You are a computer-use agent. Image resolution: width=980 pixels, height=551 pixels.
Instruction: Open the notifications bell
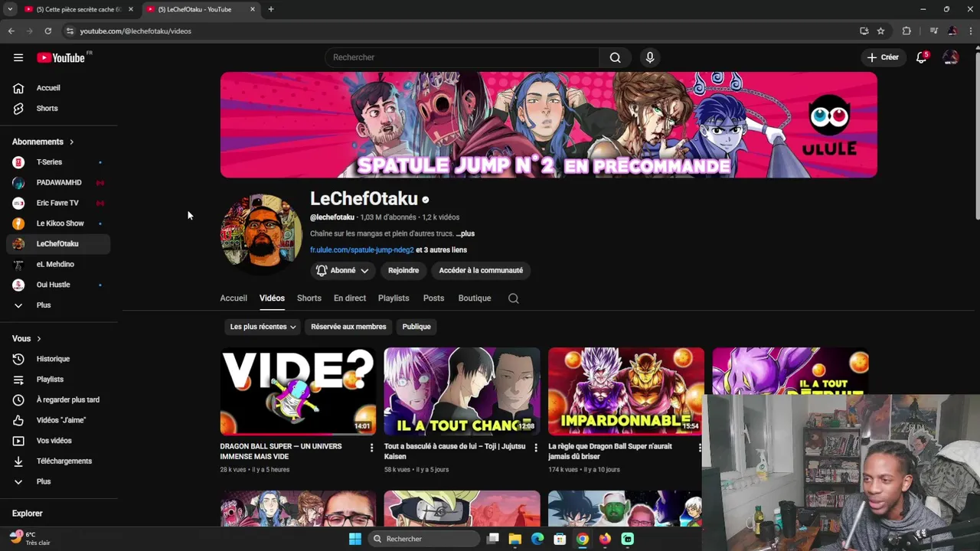pos(922,57)
